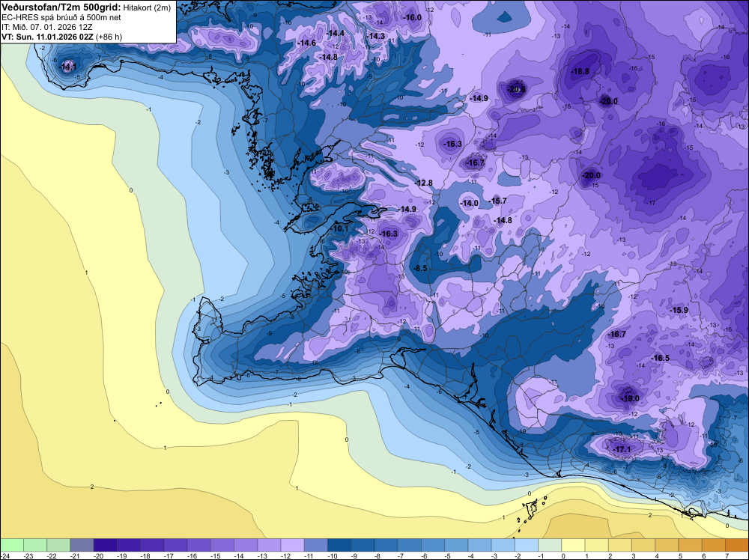Viewport: 749px width, 560px height.
Task: Click the "(+86 h)" forecast lead text
Action: point(109,37)
